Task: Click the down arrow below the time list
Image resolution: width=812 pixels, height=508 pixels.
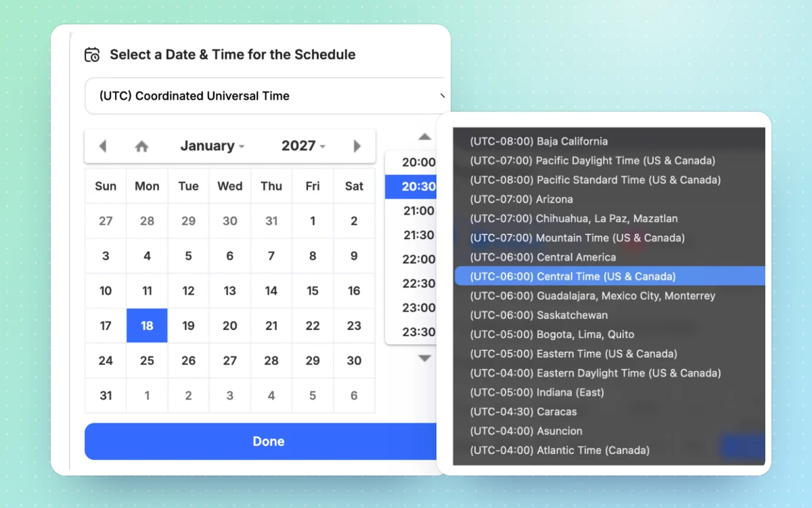Action: (424, 358)
